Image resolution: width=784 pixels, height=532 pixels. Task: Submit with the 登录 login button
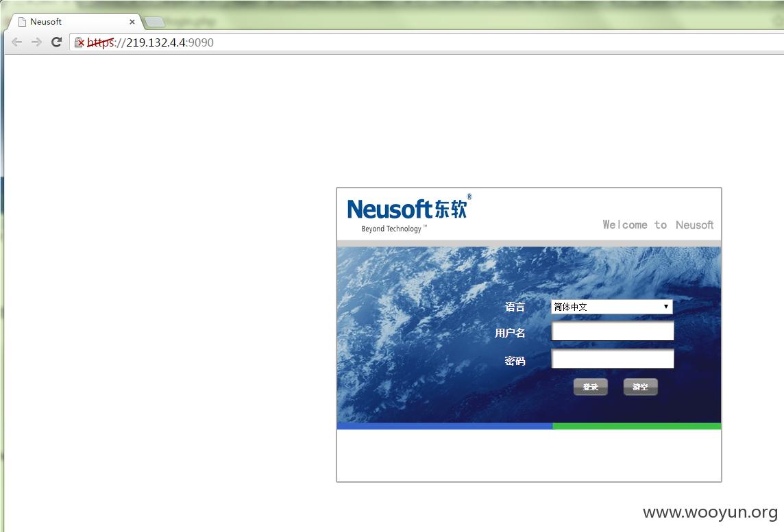pos(591,387)
